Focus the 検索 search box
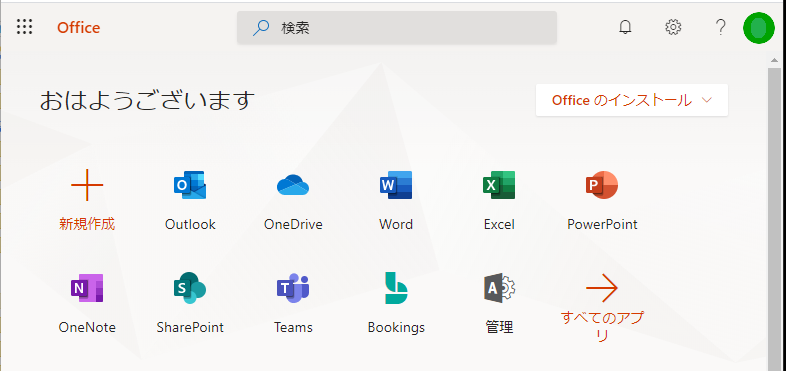Screen dimensions: 786x371 tap(397, 28)
